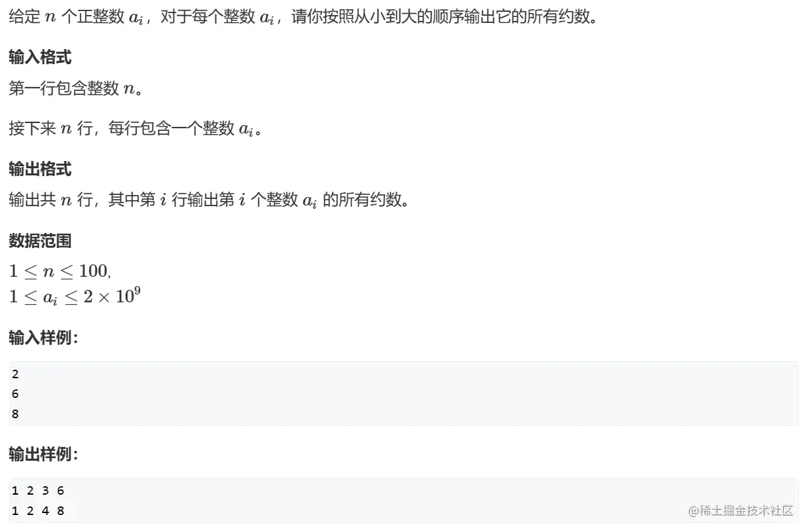The height and width of the screenshot is (532, 808).
Task: Click the 输出样例 heading
Action: 44,454
